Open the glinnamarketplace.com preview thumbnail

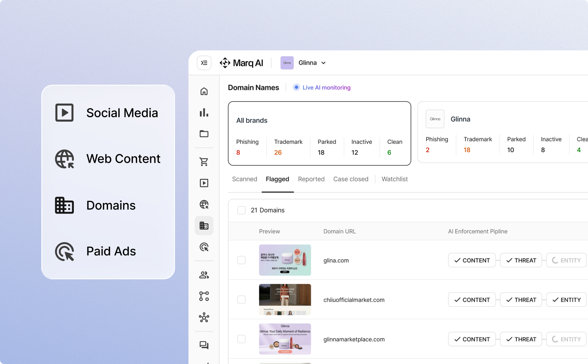point(285,339)
